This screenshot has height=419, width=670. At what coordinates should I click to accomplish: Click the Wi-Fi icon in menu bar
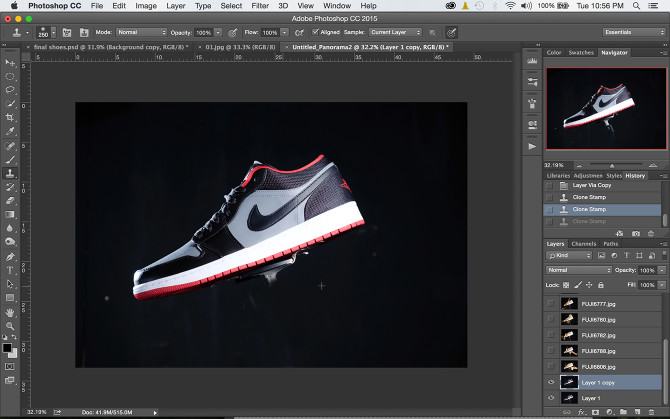pyautogui.click(x=510, y=6)
